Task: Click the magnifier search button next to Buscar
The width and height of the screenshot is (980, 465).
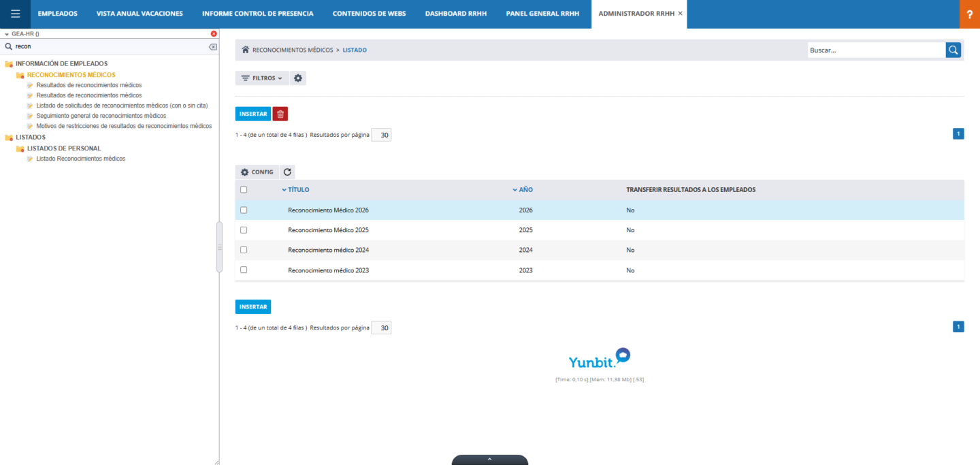Action: point(953,50)
